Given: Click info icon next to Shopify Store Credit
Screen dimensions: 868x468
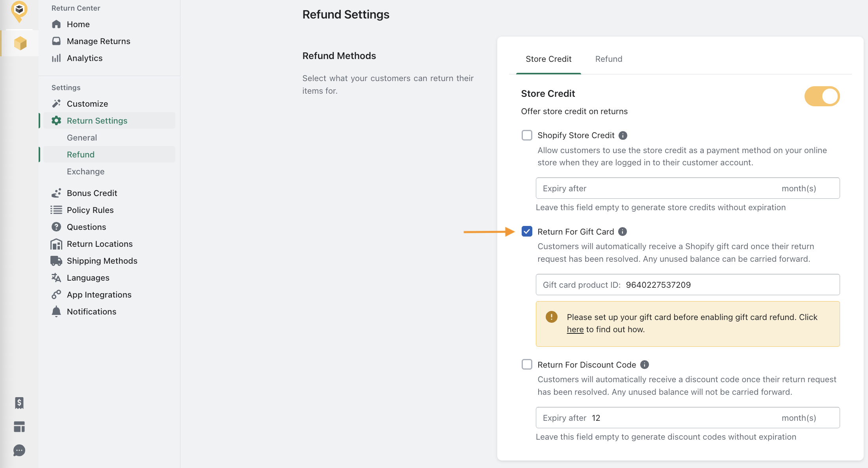Looking at the screenshot, I should pyautogui.click(x=623, y=135).
